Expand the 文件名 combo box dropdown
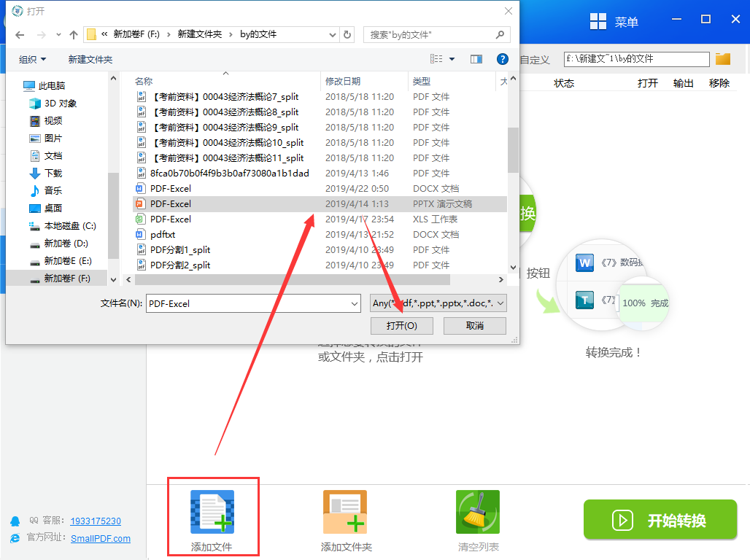This screenshot has width=750, height=560. click(355, 303)
